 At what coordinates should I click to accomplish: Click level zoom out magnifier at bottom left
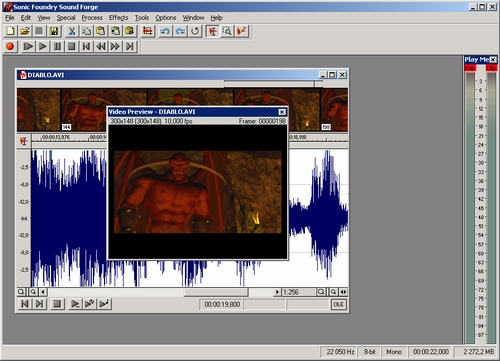coord(21,292)
